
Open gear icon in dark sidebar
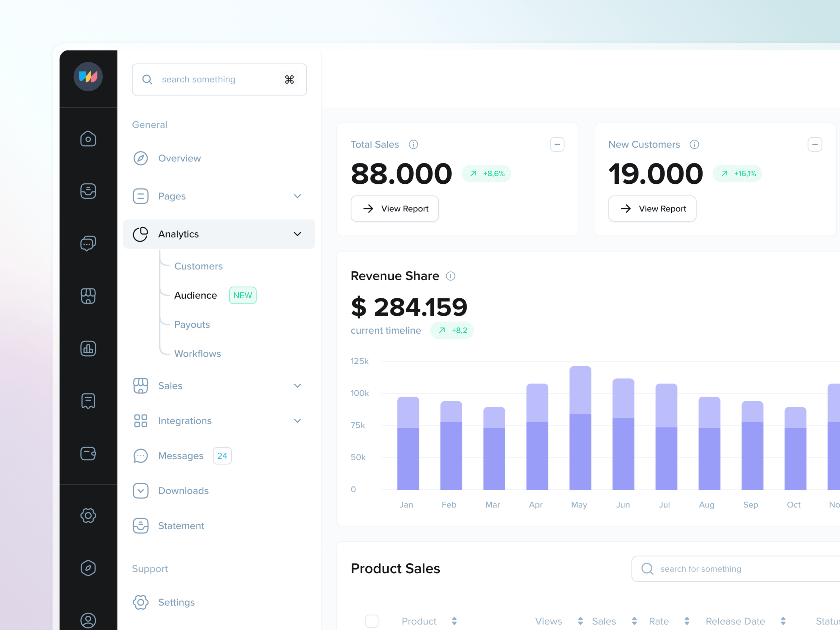(x=88, y=516)
